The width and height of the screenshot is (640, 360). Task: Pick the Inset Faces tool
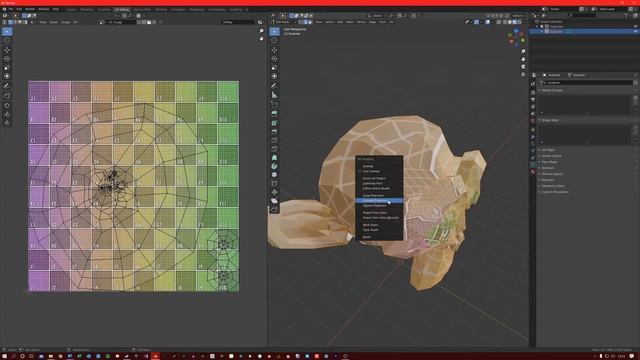(274, 123)
